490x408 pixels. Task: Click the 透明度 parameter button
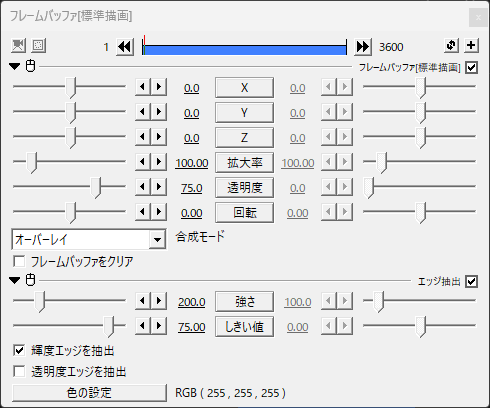[x=244, y=188]
